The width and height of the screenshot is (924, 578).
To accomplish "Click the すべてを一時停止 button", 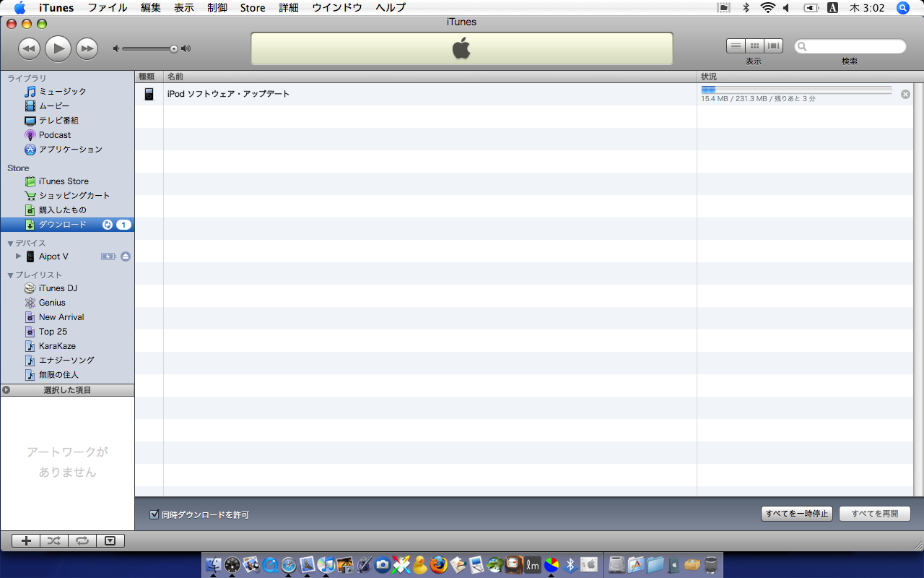I will point(797,514).
